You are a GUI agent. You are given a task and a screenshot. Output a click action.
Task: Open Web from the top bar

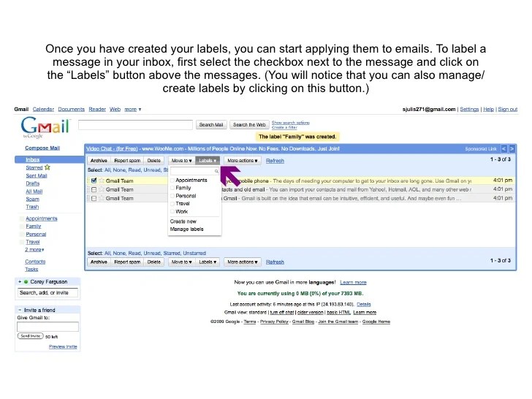pyautogui.click(x=115, y=110)
